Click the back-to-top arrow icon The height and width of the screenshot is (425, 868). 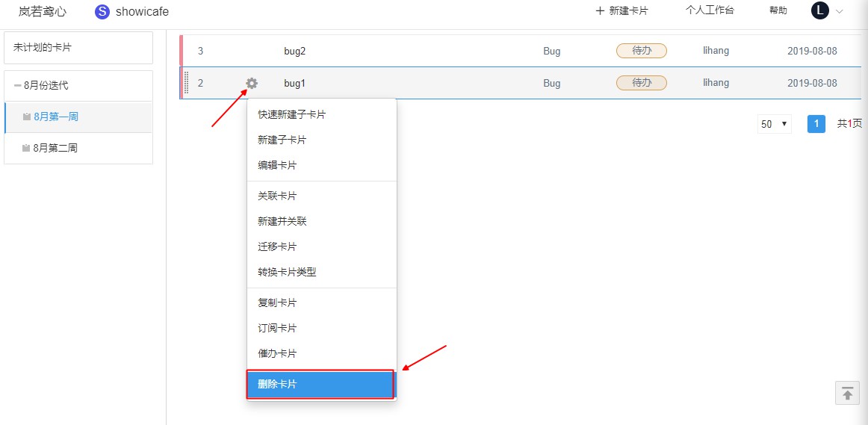[x=847, y=393]
